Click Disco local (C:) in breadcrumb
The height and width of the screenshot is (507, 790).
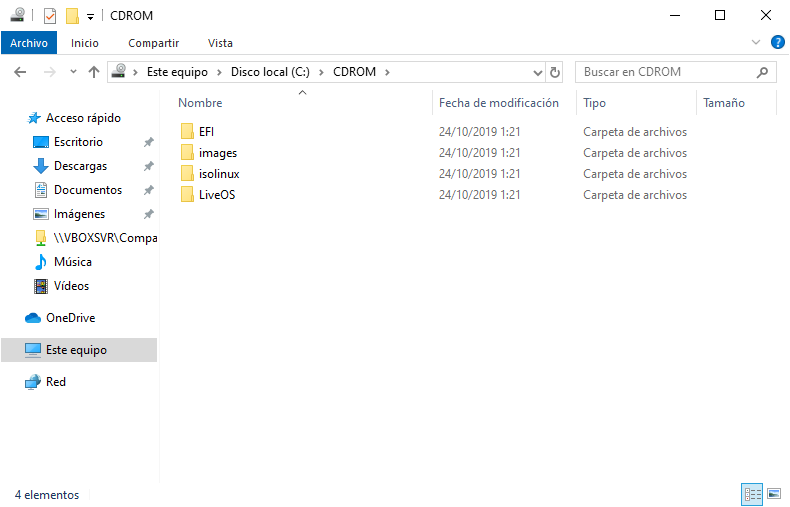coord(270,72)
